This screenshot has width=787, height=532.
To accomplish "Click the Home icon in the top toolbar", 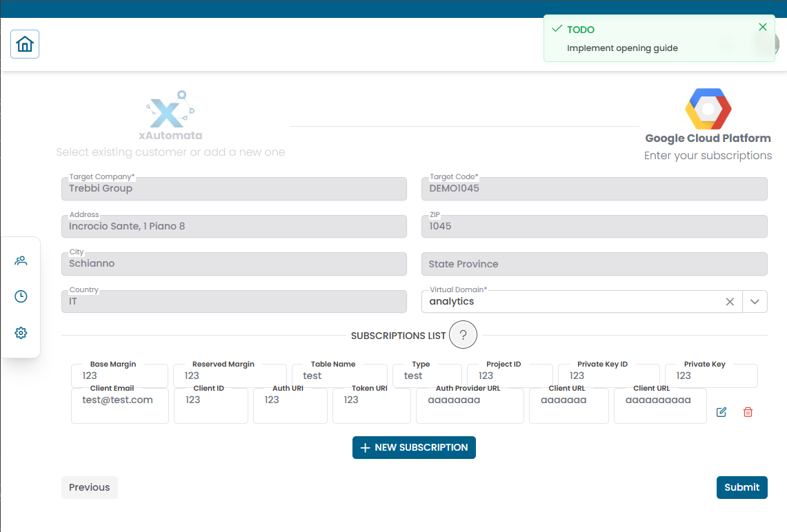I will 24,43.
